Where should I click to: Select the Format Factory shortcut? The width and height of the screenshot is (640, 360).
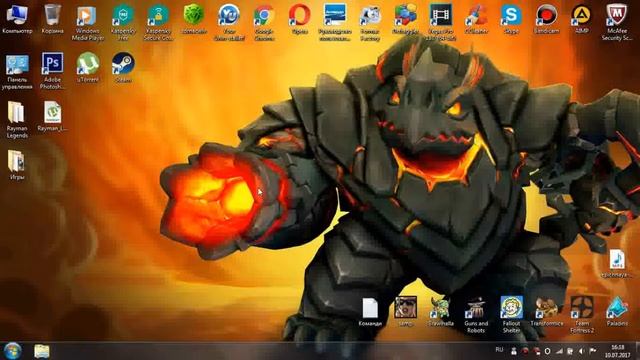point(370,22)
